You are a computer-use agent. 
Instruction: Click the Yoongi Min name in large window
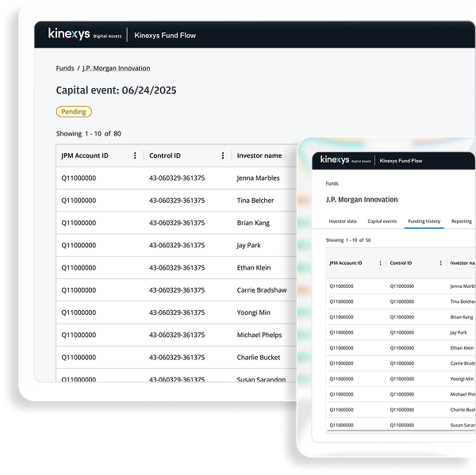coord(254,312)
